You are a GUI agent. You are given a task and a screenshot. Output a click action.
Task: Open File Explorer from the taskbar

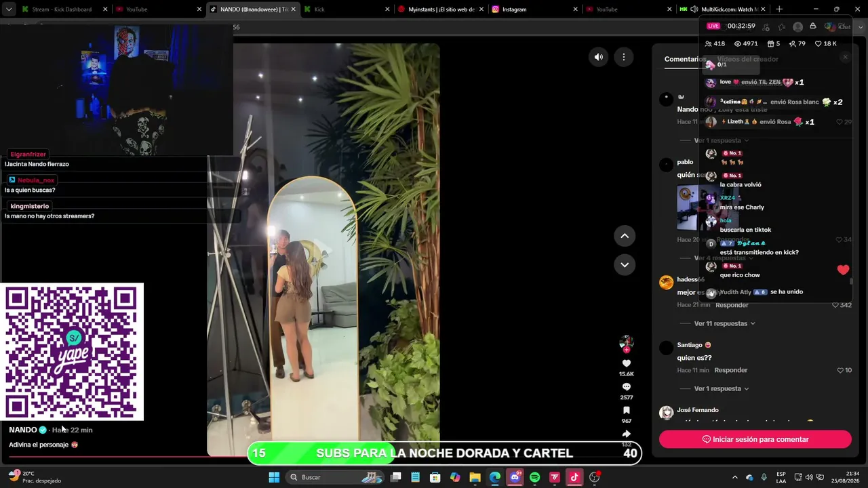(475, 477)
